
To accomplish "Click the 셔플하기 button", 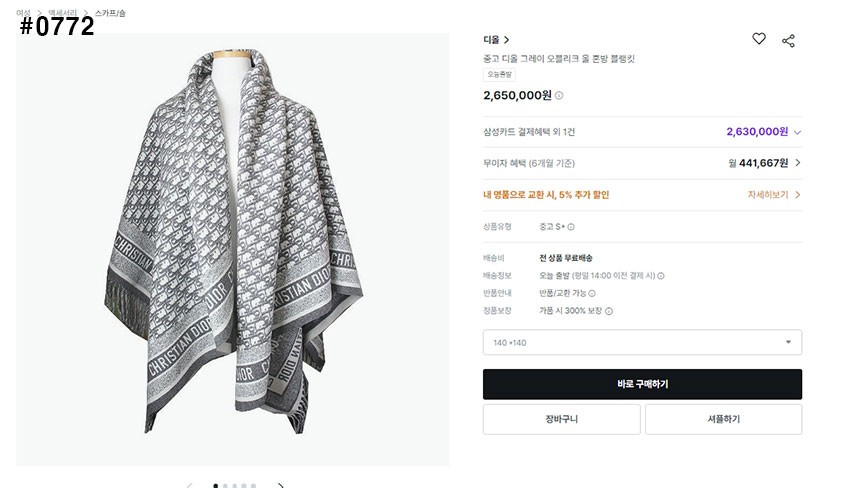I will [x=723, y=419].
